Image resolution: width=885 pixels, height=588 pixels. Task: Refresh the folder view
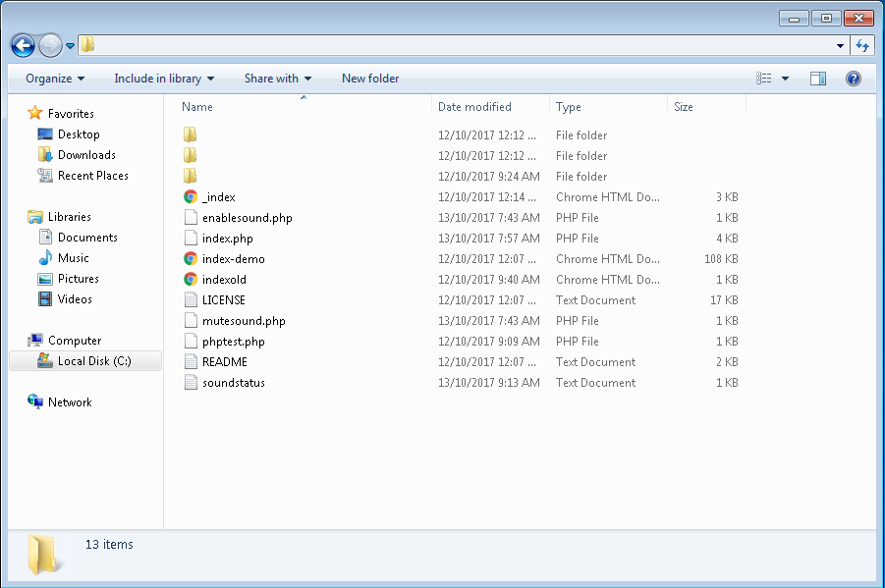pos(862,45)
